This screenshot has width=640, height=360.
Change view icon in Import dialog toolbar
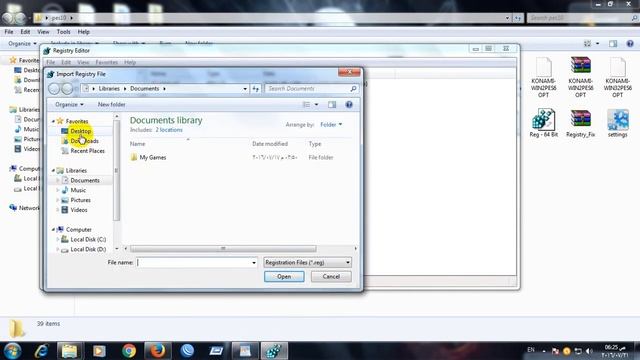click(x=306, y=104)
